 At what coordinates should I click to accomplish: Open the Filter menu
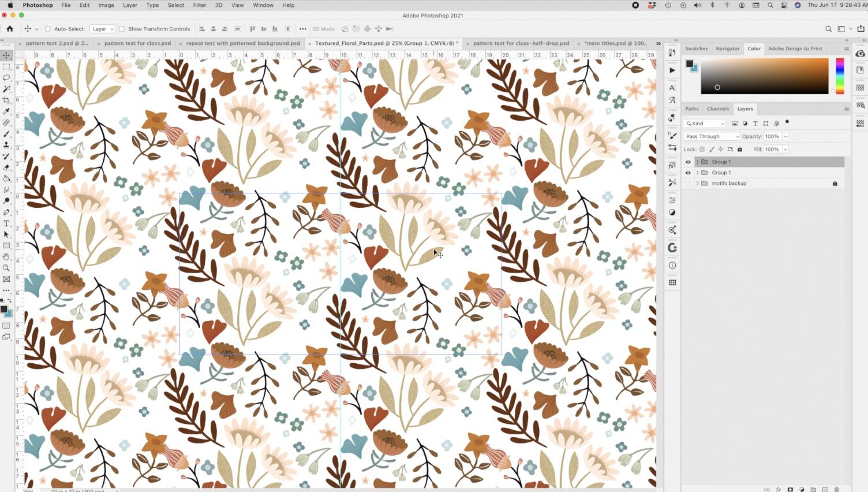pos(199,5)
